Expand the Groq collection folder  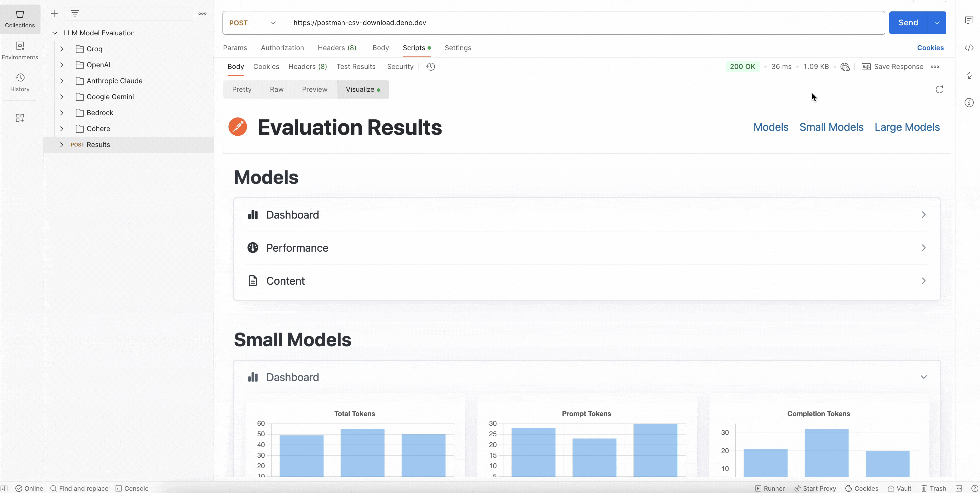click(x=62, y=48)
